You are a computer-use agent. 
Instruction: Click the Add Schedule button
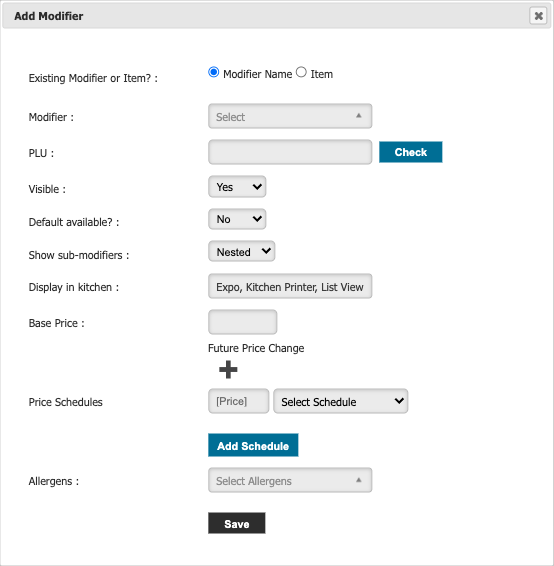253,445
